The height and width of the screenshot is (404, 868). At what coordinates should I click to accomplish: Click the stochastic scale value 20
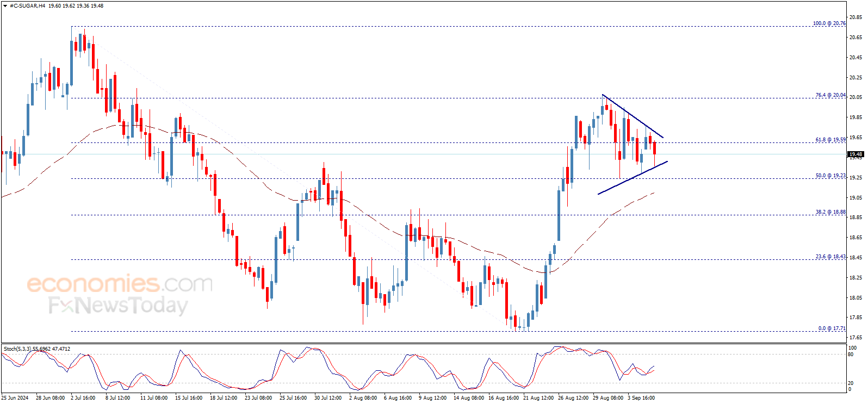[x=851, y=383]
